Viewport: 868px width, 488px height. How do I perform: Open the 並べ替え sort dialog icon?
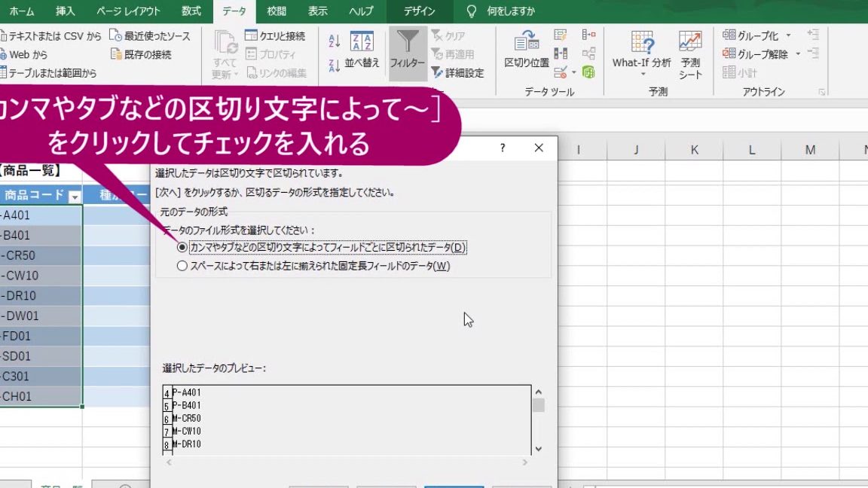pyautogui.click(x=362, y=42)
